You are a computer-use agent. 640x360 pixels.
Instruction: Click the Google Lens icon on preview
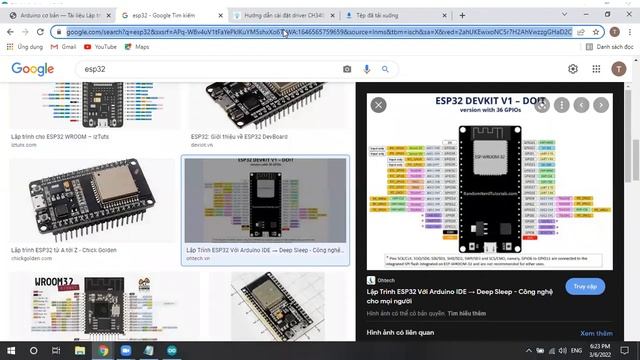click(542, 105)
